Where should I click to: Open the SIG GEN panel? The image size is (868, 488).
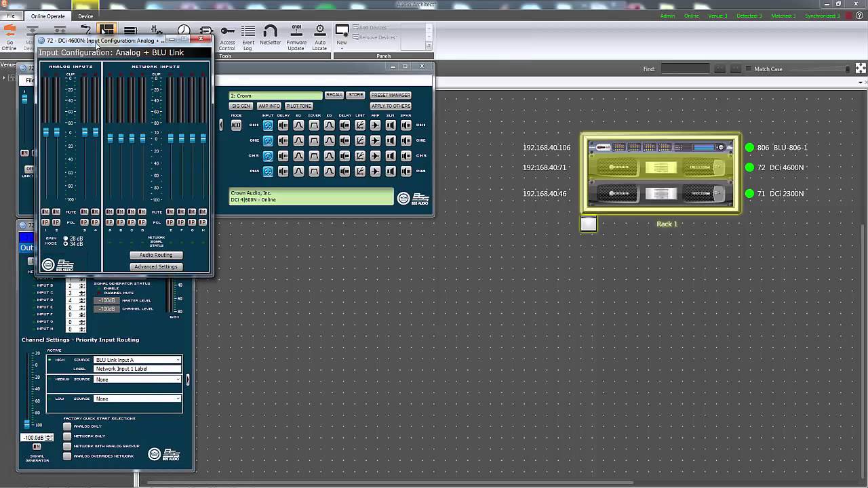tap(241, 106)
